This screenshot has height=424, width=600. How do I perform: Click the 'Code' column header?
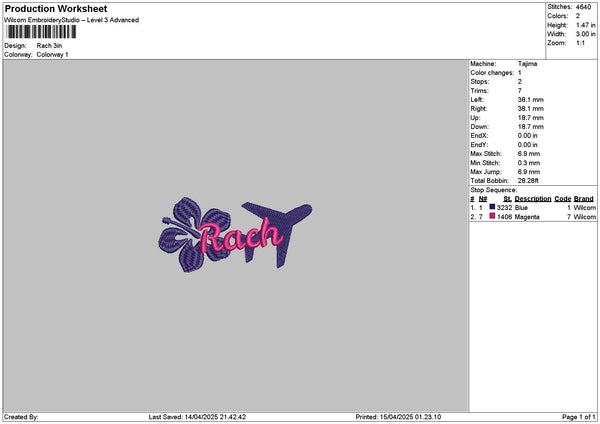click(x=562, y=199)
